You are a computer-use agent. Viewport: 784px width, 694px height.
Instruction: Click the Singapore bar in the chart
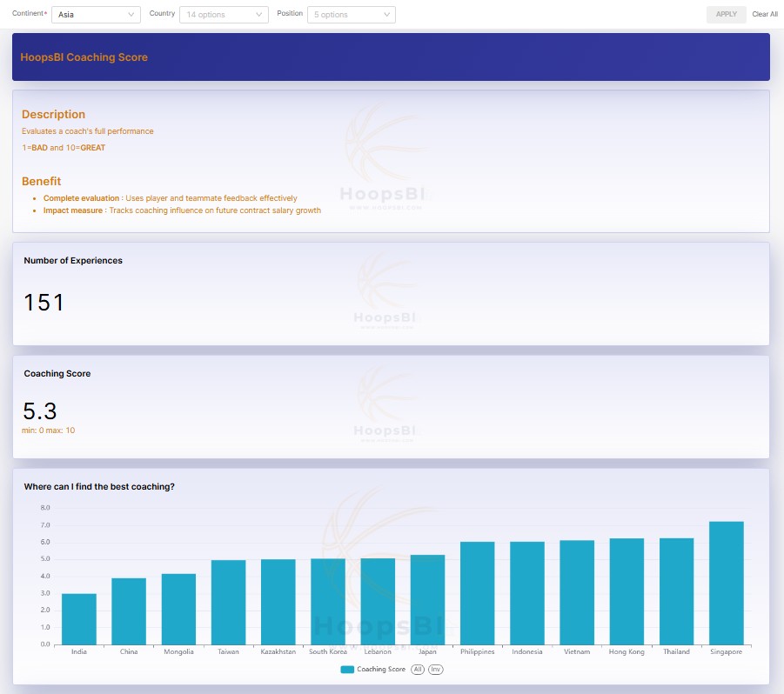(x=726, y=583)
